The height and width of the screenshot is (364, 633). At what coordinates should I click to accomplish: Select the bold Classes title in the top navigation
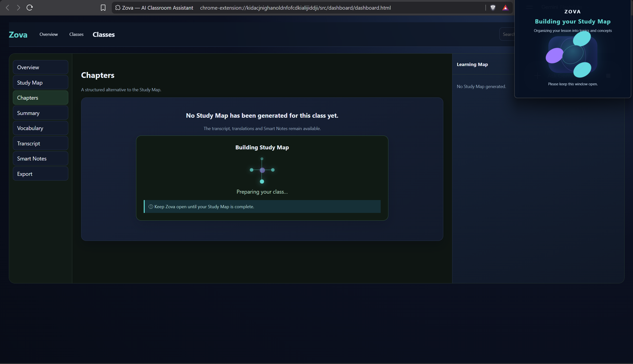point(103,35)
